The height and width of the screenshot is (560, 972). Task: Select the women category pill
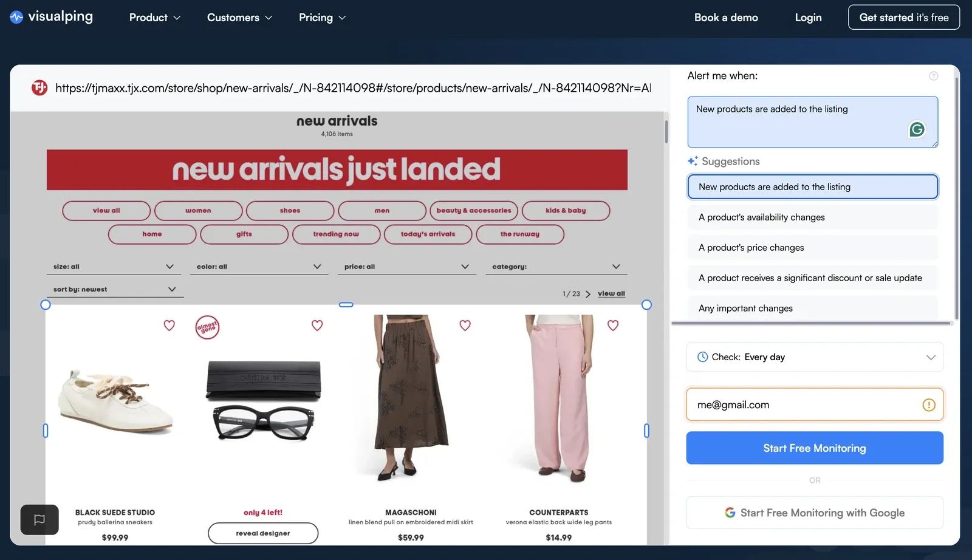[x=198, y=211]
